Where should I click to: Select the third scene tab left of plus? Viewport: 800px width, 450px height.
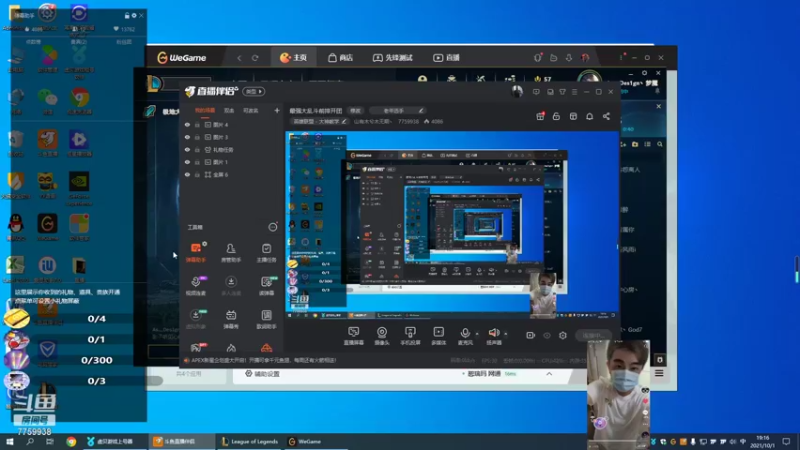point(251,110)
